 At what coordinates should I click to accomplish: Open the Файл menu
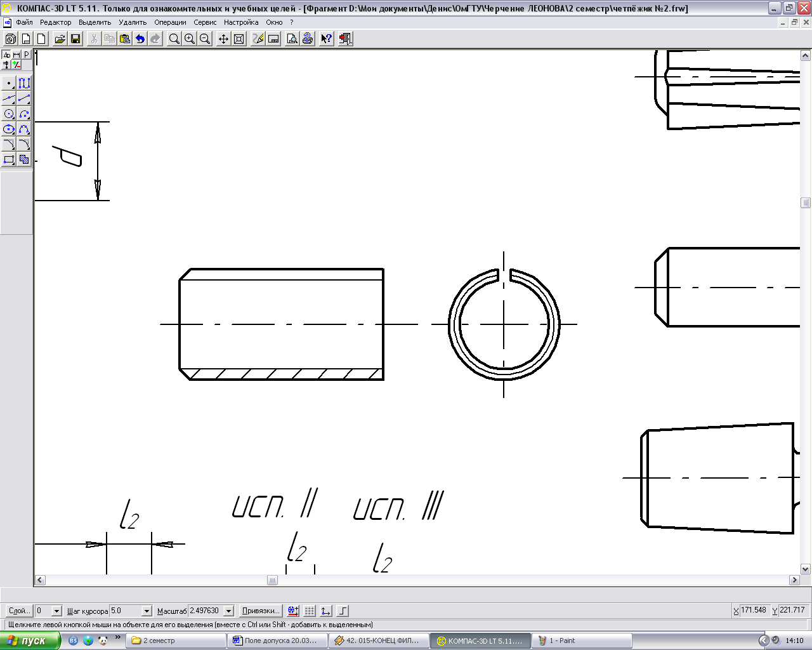point(25,22)
